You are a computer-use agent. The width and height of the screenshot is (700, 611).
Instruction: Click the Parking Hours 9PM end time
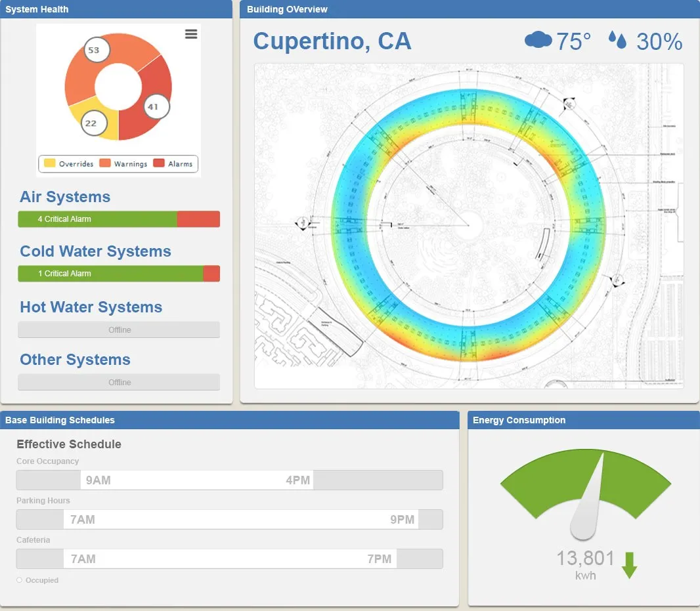pos(403,520)
